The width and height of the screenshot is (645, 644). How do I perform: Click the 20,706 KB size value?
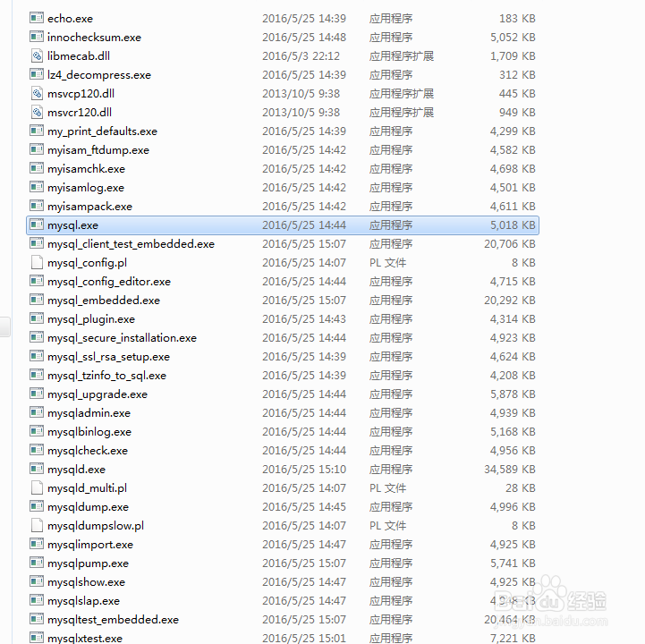pyautogui.click(x=510, y=244)
